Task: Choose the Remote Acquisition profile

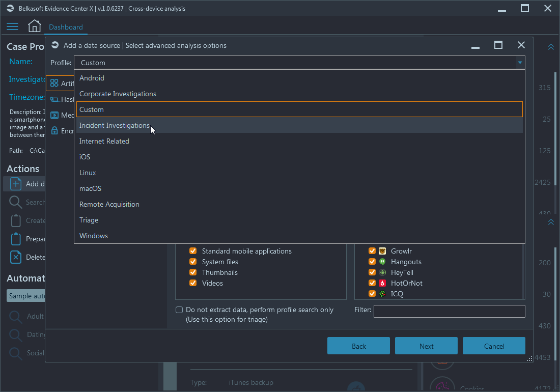Action: click(x=299, y=204)
